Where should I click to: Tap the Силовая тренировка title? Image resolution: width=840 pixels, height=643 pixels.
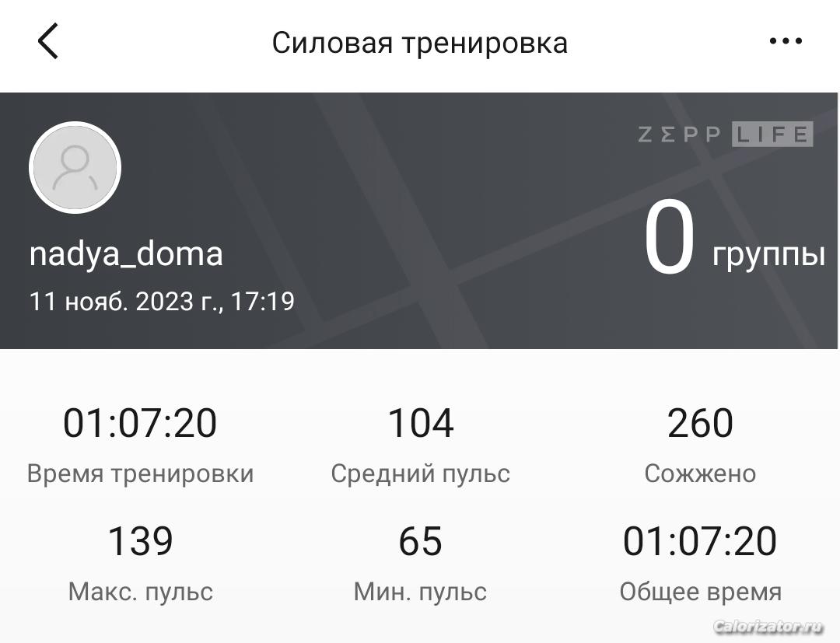(419, 42)
